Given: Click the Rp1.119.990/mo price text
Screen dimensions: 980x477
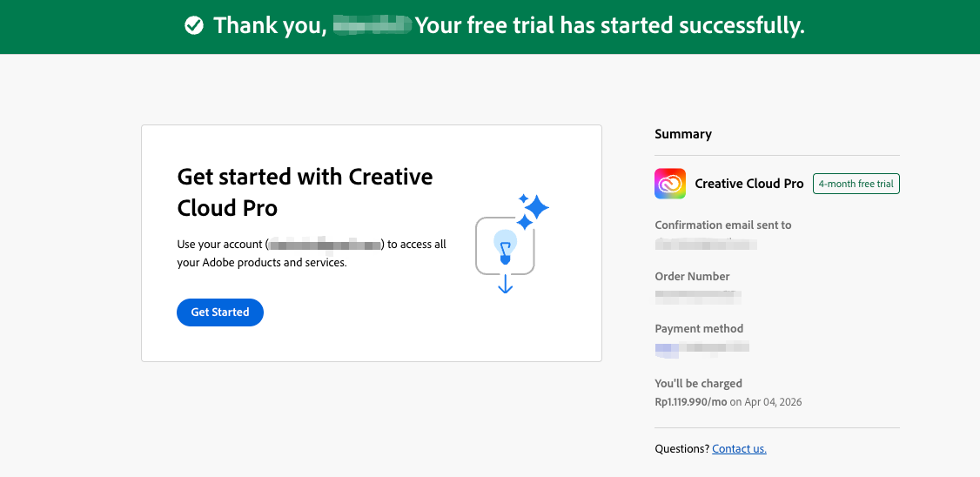Looking at the screenshot, I should [691, 402].
